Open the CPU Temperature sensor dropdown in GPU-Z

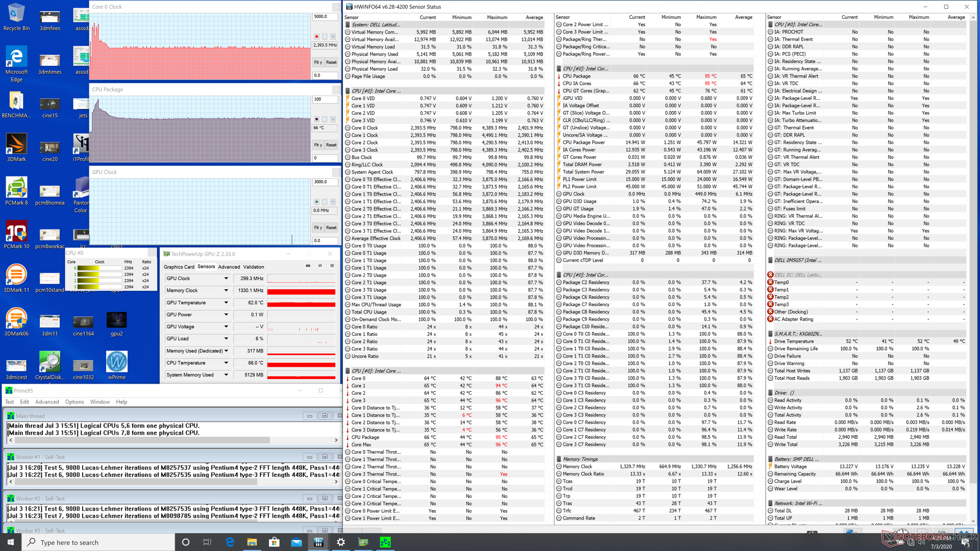click(226, 363)
